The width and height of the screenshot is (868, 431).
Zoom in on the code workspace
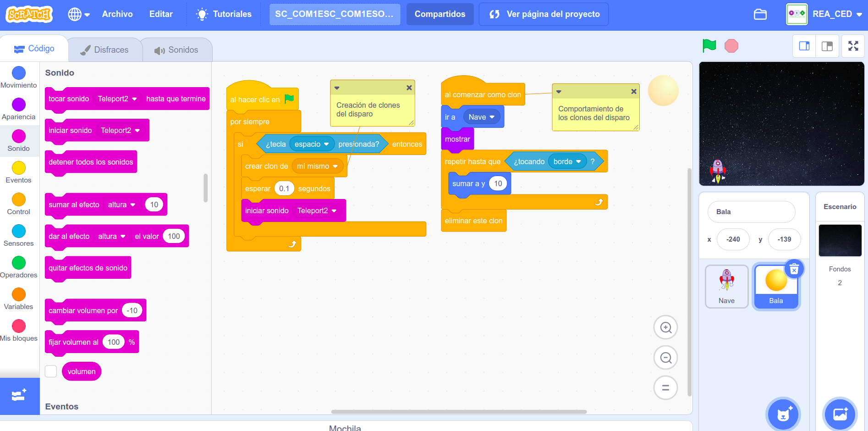(x=665, y=327)
